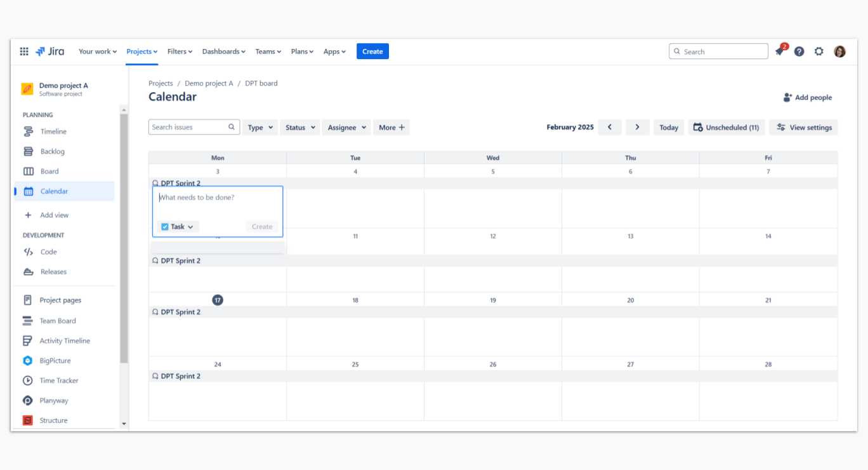Open the app switcher grid icon
Screen dimensions: 868x470
pyautogui.click(x=24, y=51)
